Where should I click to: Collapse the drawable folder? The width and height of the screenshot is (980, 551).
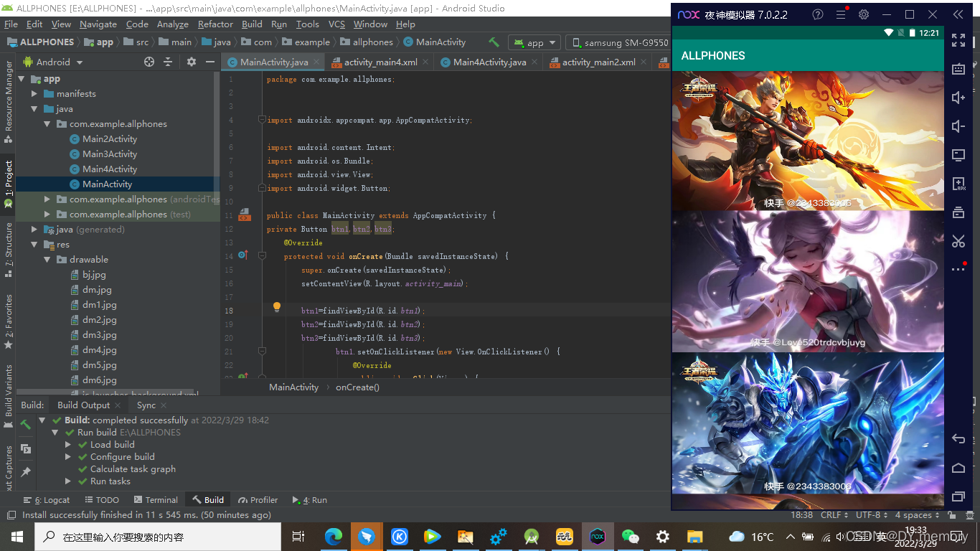[47, 260]
